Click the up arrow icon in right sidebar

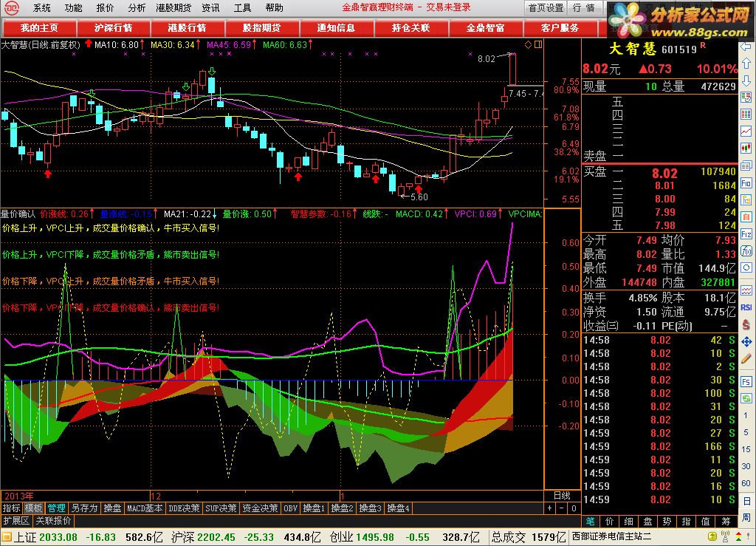click(746, 64)
